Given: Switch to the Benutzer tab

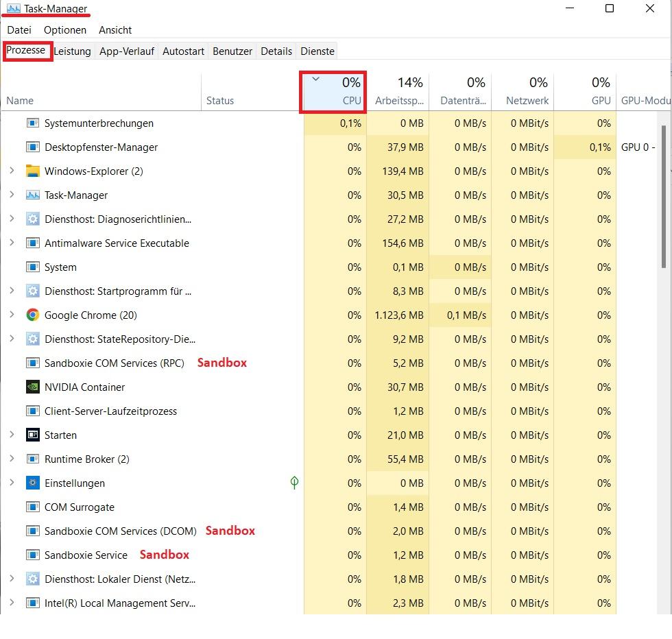Looking at the screenshot, I should tap(232, 51).
